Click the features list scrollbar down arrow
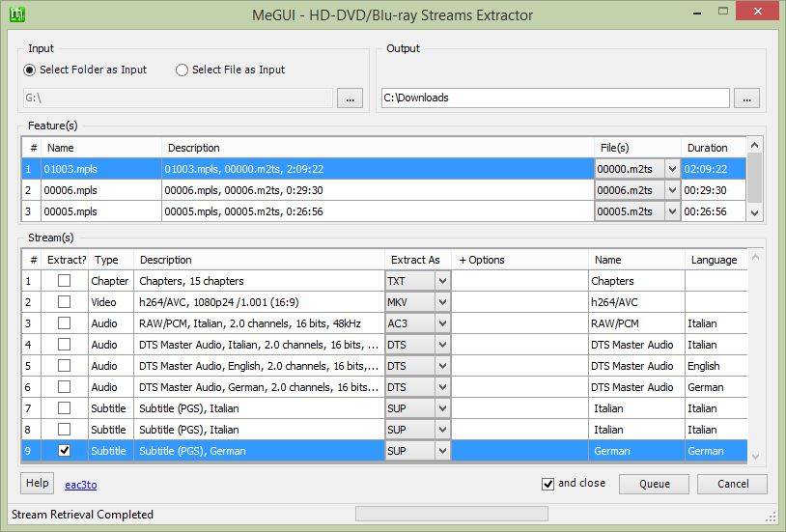This screenshot has height=532, width=786. [754, 213]
